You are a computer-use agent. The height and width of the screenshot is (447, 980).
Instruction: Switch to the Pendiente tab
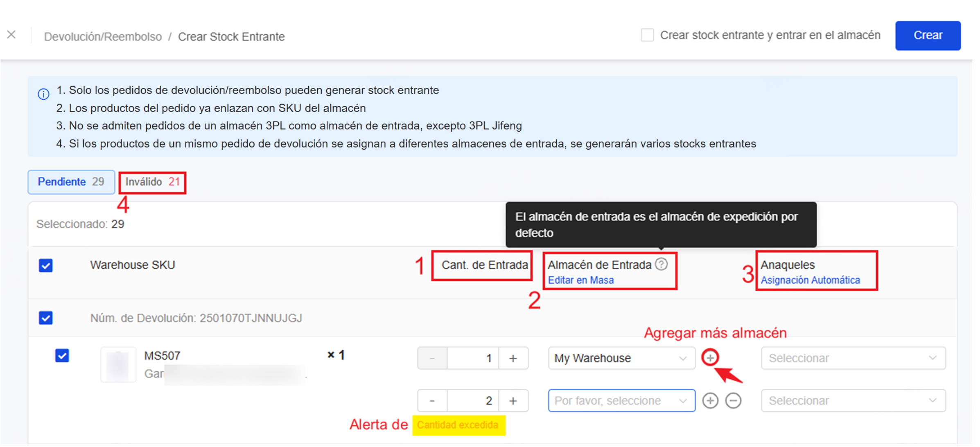pos(71,182)
